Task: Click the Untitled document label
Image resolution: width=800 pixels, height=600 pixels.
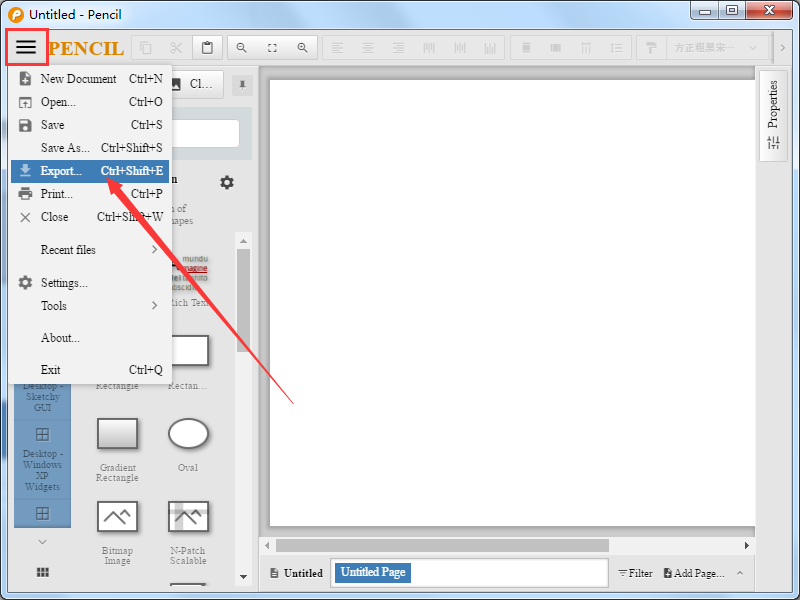Action: 296,573
